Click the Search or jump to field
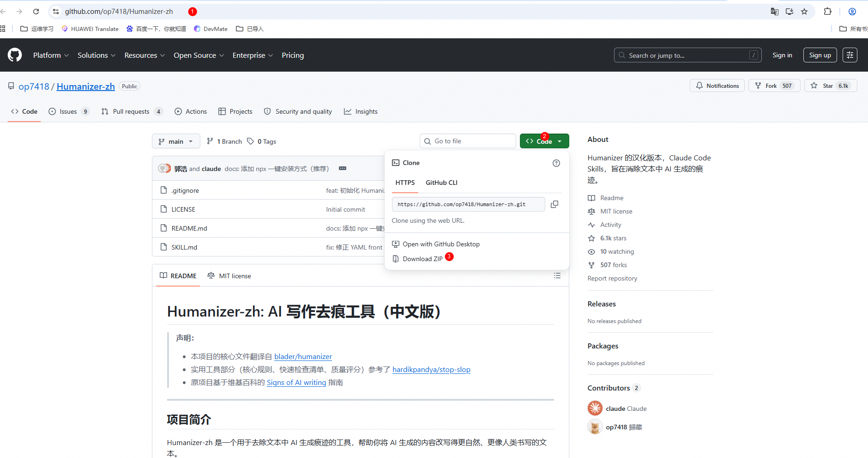 click(x=688, y=55)
